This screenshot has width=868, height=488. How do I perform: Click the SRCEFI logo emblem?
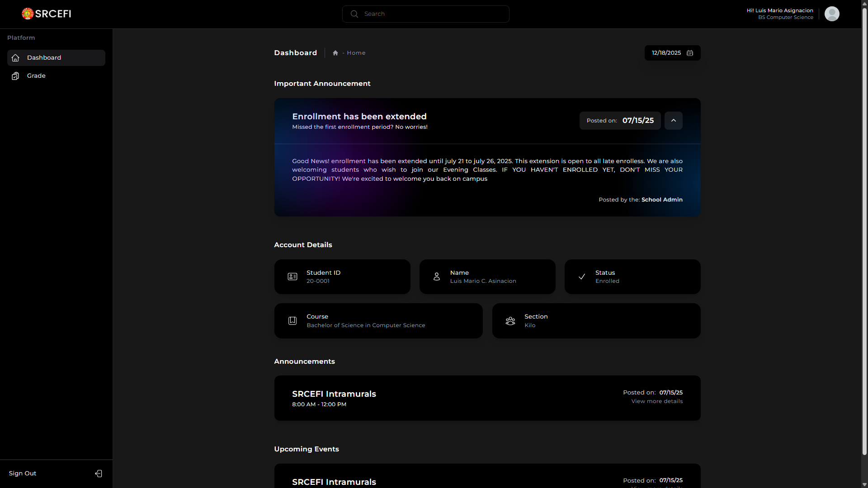[x=28, y=14]
